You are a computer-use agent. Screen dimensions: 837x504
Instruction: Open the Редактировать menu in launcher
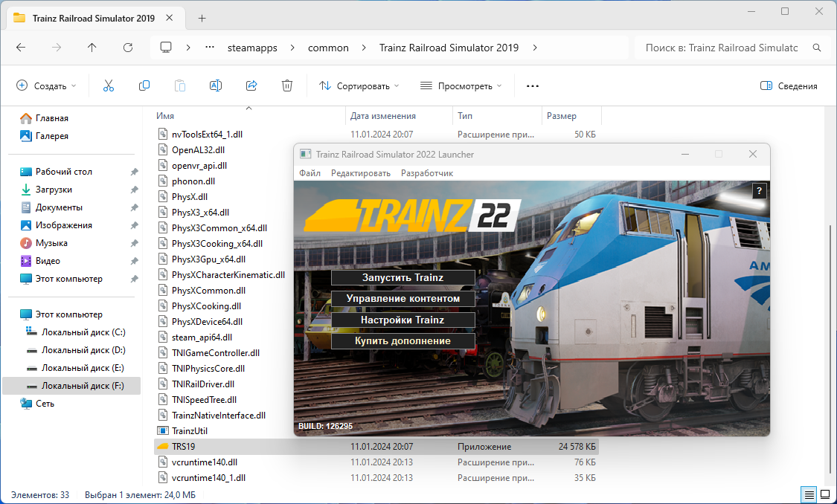tap(361, 173)
